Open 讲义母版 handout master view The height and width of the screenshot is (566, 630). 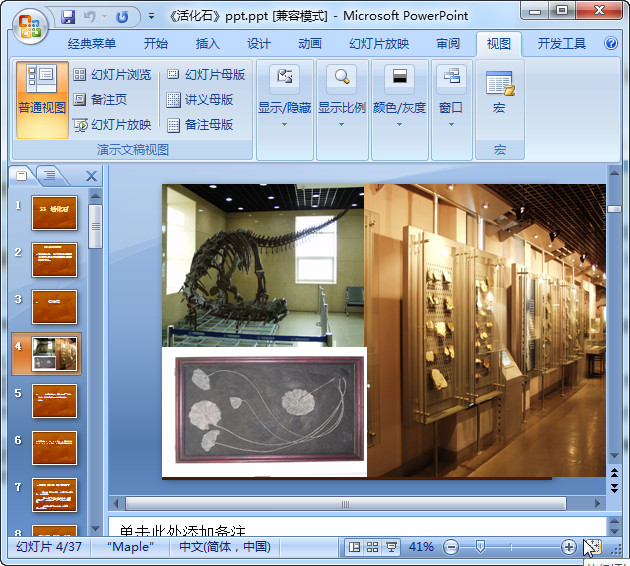[x=200, y=100]
